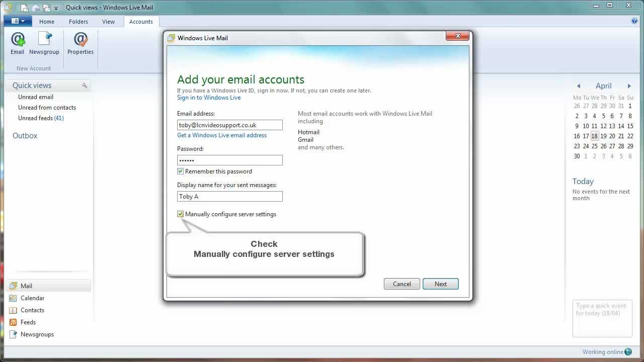
Task: Switch to the Folders ribbon tab
Action: point(78,22)
